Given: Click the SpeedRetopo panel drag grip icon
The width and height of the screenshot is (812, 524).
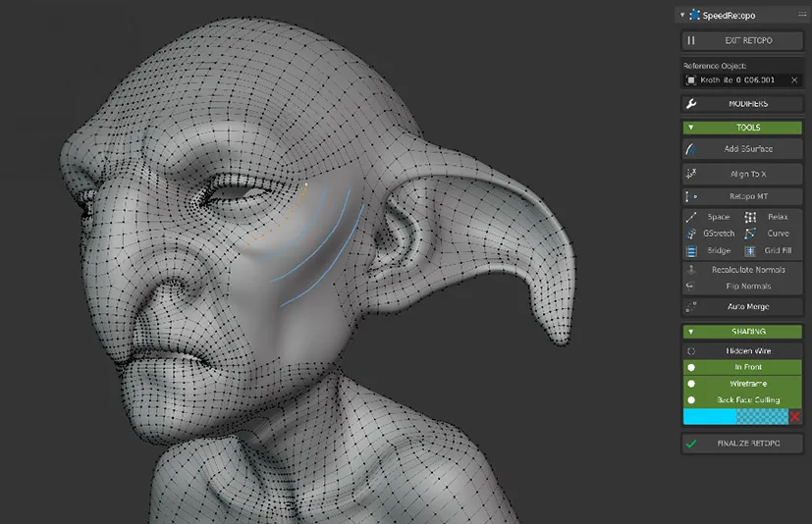Looking at the screenshot, I should coord(801,15).
